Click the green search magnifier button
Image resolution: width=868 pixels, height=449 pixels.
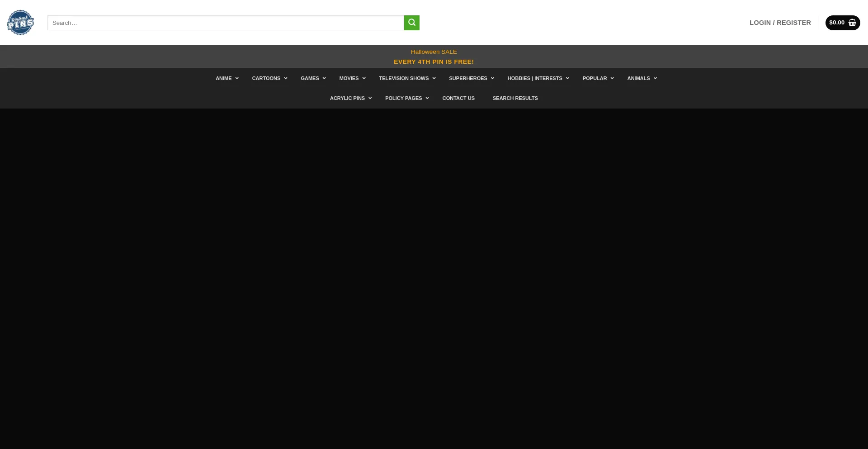click(411, 23)
